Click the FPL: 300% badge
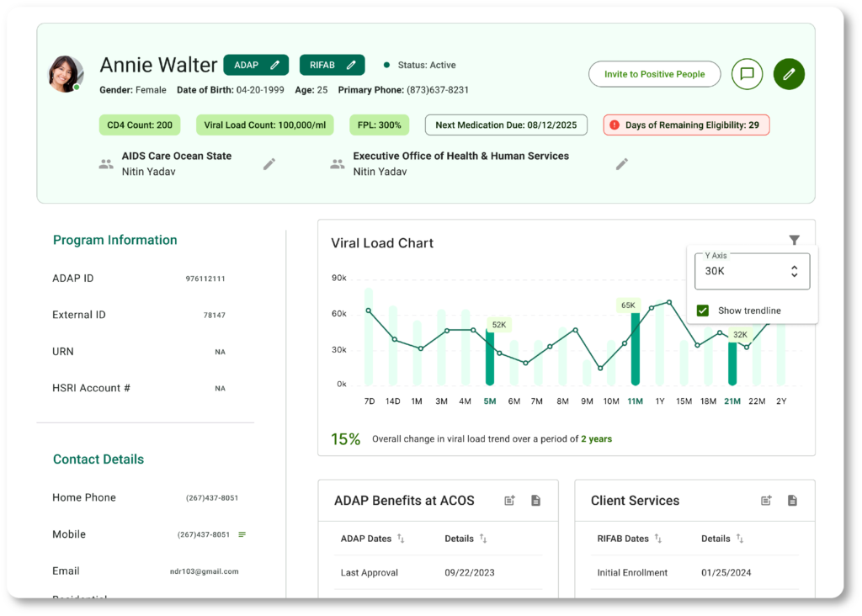 click(380, 125)
